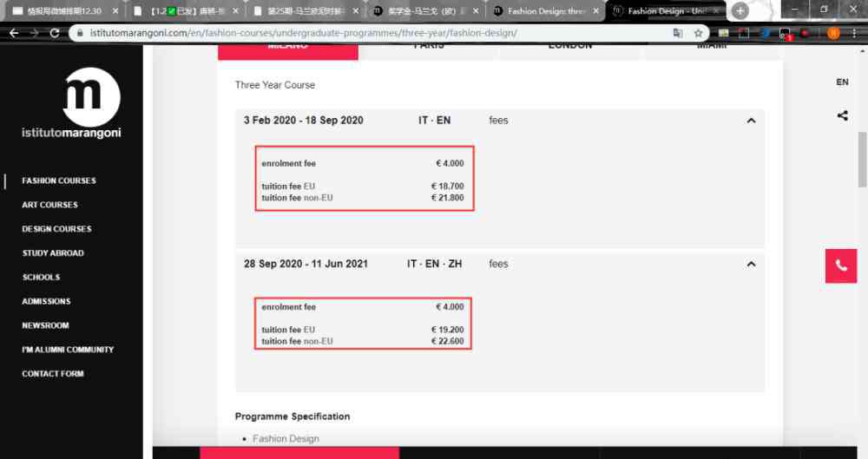Click the 'Programme Specification' heading
This screenshot has height=459, width=868.
click(293, 416)
